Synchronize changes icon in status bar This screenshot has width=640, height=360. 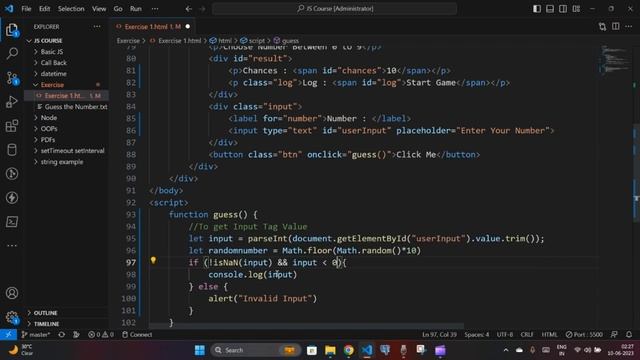pos(62,334)
